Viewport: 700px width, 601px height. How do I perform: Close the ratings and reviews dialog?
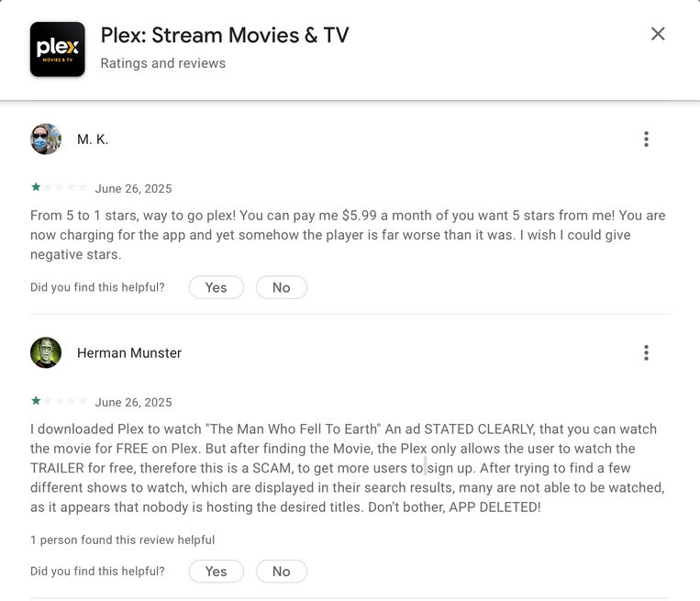pos(658,34)
